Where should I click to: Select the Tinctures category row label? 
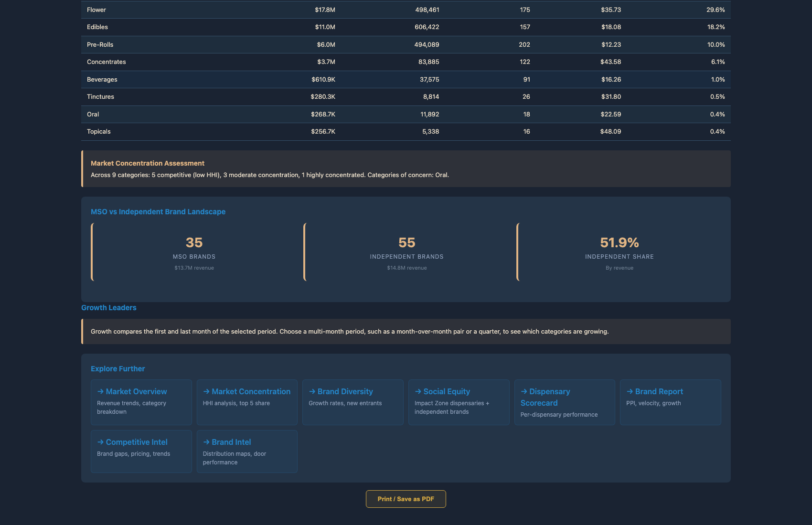(x=100, y=97)
